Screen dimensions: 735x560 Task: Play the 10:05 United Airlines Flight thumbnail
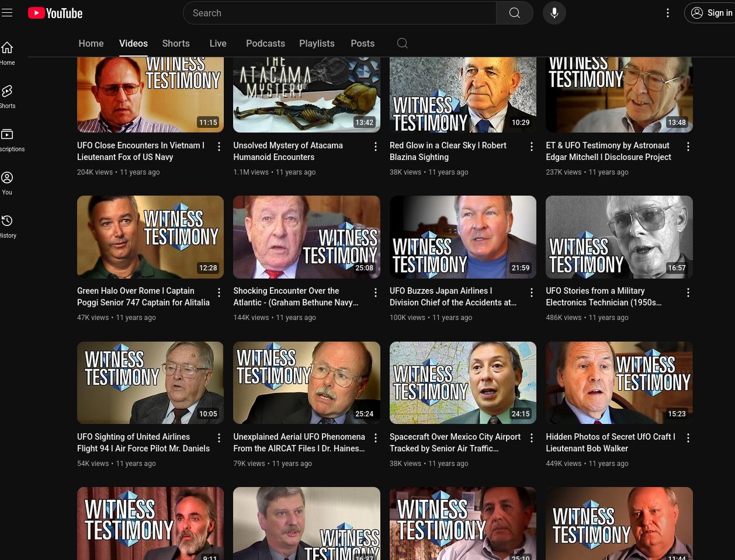150,382
